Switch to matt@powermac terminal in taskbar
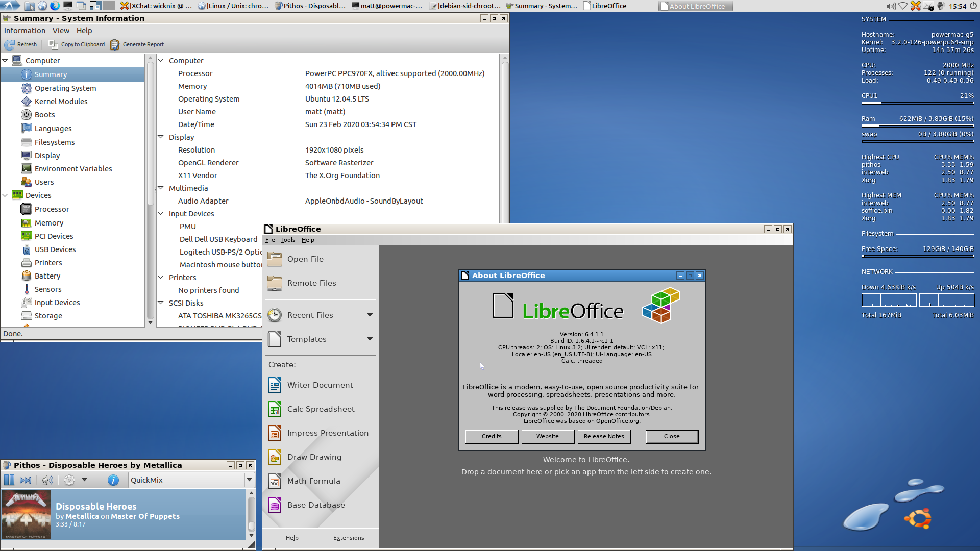The width and height of the screenshot is (980, 551). pos(387,6)
